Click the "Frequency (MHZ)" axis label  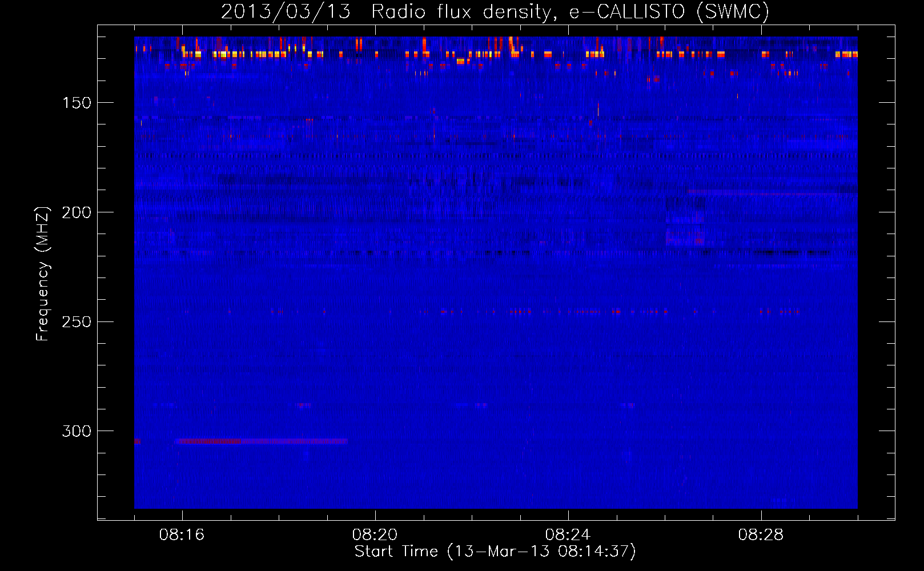[x=43, y=274]
